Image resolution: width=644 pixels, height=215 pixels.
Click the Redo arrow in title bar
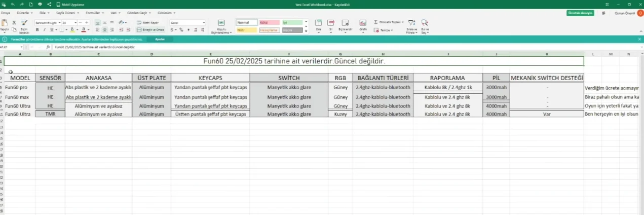[22, 5]
